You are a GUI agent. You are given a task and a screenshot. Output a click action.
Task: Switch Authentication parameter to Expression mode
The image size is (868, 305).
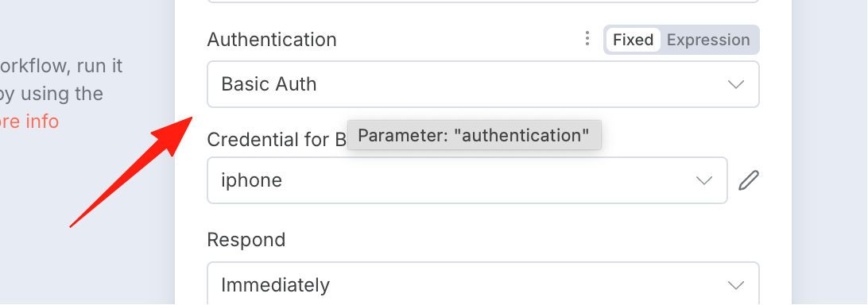(x=708, y=40)
